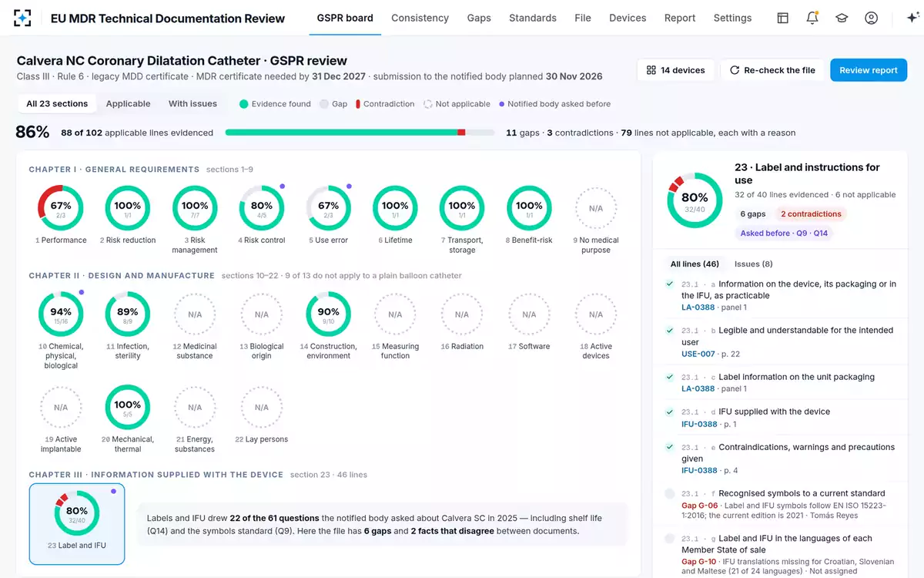Select section 8 Benefit-risk ring
The width and height of the screenshot is (924, 578).
tap(529, 208)
